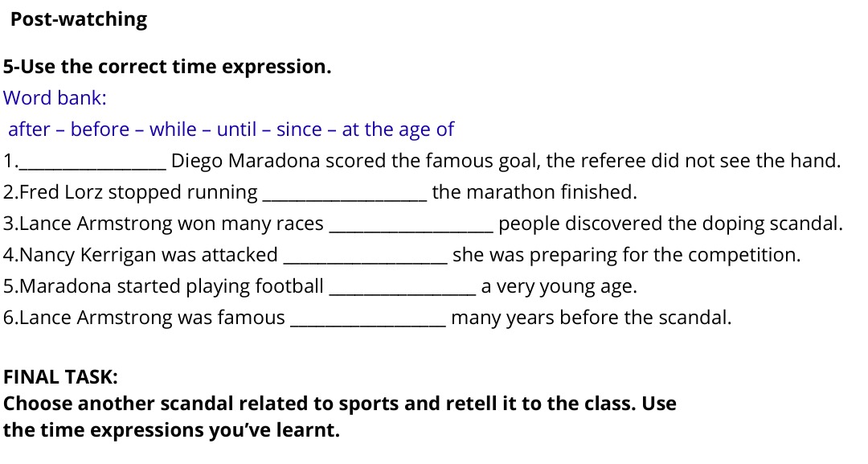
Task: Click the '5-Use the correct time expression' heading
Action: pyautogui.click(x=167, y=67)
